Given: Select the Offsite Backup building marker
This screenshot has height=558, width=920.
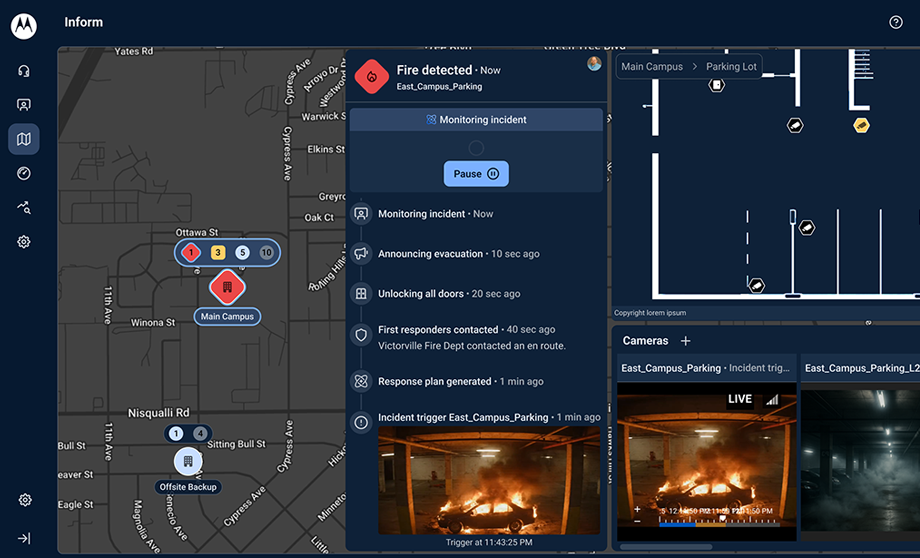Looking at the screenshot, I should pyautogui.click(x=187, y=461).
